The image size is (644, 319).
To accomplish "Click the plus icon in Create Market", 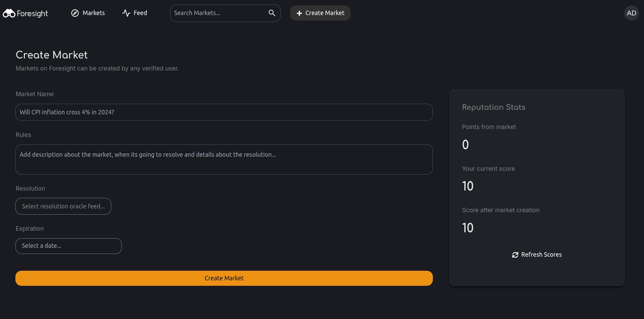I will tap(299, 13).
